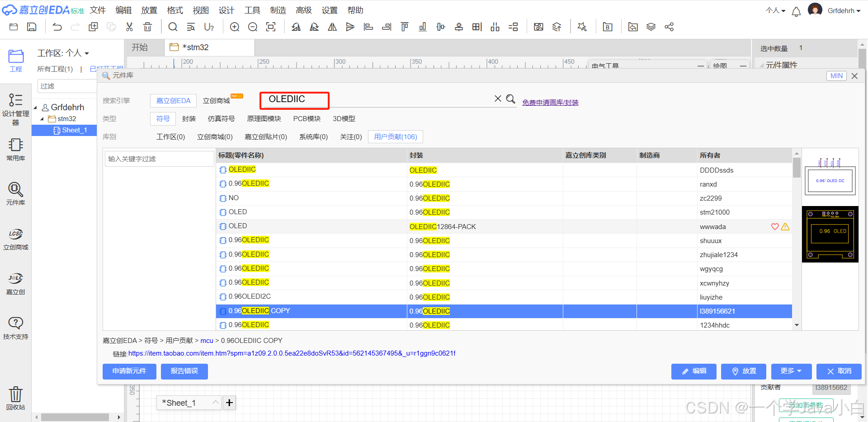Image resolution: width=868 pixels, height=422 pixels.
Task: Open the notification bell
Action: pos(797,11)
